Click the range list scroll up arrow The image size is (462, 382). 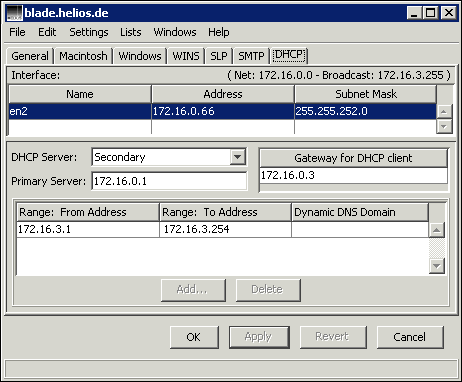(x=437, y=230)
